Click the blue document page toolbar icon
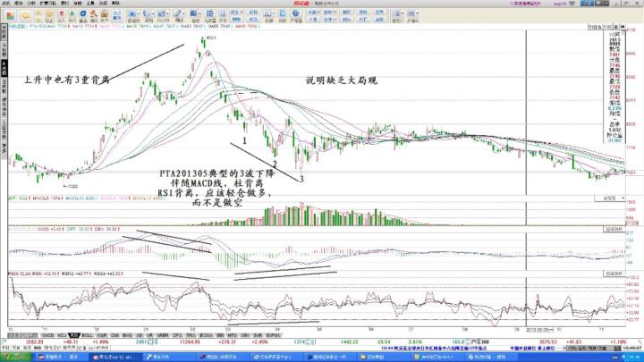 [x=282, y=14]
